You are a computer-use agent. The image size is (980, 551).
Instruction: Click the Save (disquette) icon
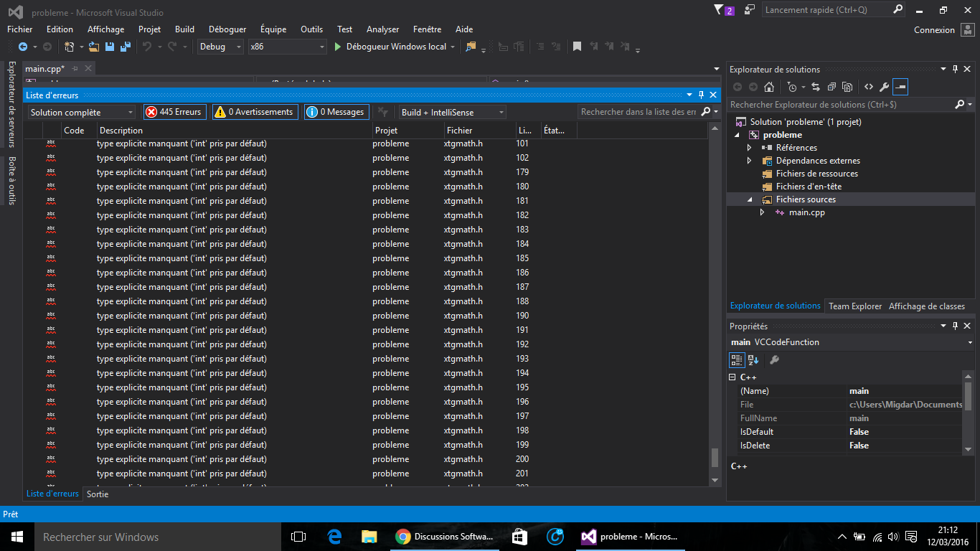(x=109, y=46)
